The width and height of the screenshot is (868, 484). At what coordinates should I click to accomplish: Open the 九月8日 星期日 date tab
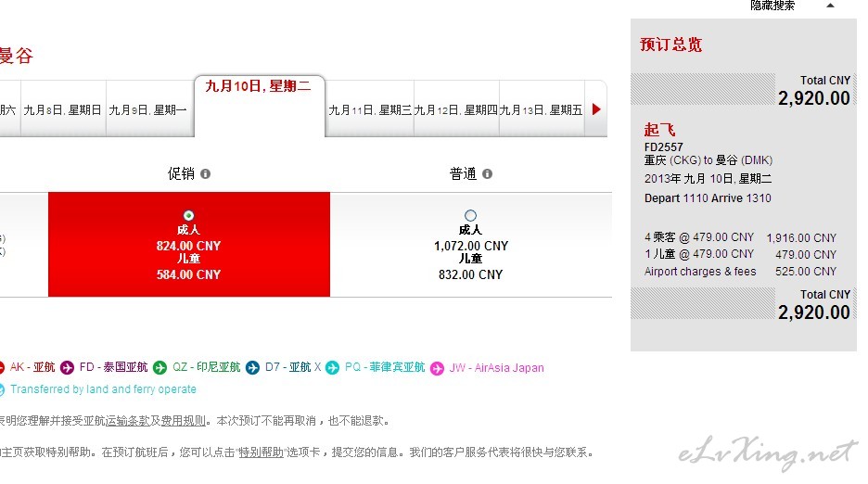coord(62,109)
